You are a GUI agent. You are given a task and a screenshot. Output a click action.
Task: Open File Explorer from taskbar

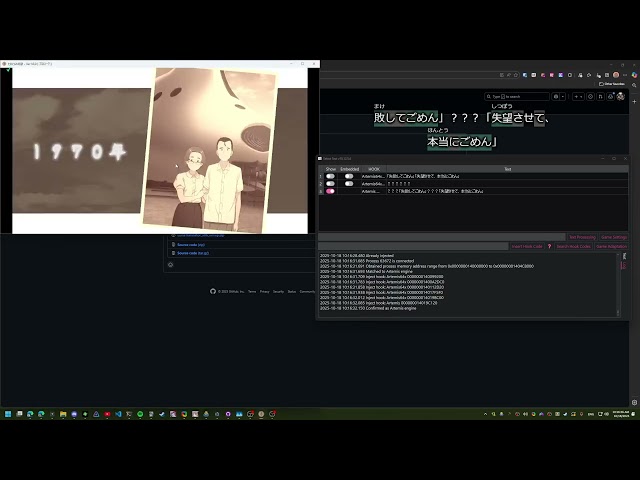(63, 414)
